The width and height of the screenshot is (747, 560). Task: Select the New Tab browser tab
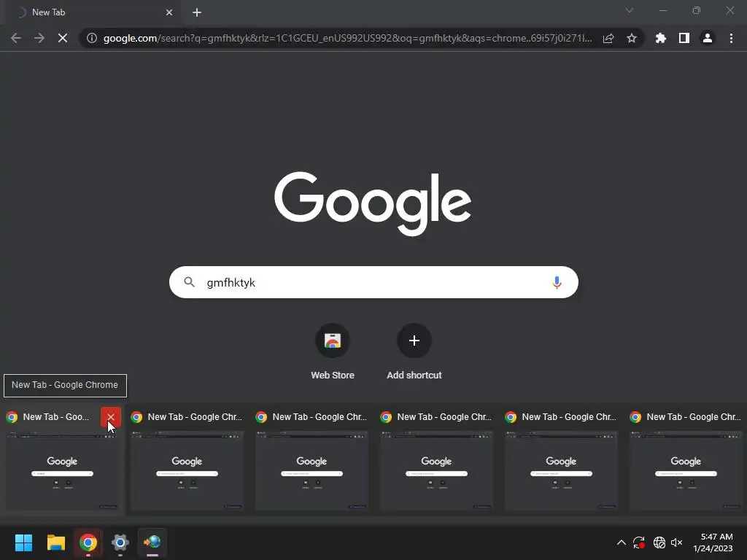coord(93,12)
